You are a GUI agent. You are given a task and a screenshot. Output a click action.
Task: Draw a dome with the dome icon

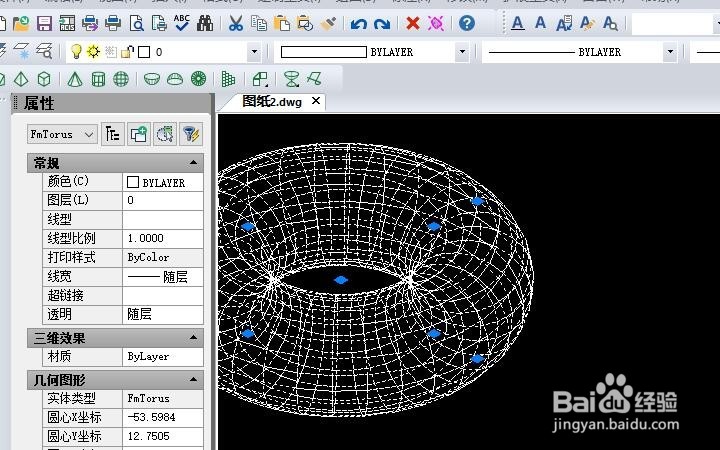point(175,79)
